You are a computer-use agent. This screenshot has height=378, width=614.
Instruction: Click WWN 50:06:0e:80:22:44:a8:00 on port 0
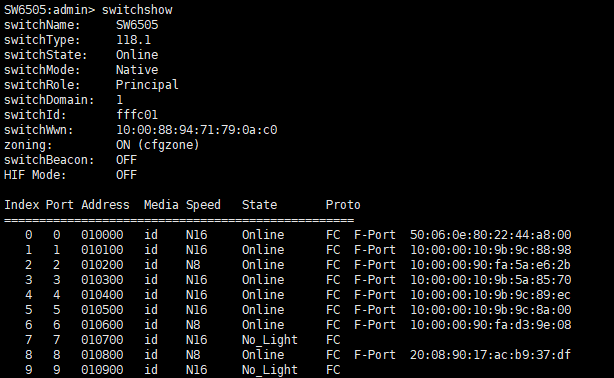point(491,235)
